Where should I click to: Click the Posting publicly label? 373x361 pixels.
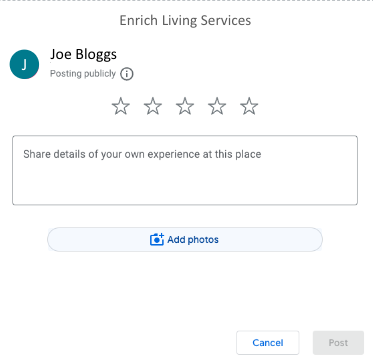pos(83,74)
